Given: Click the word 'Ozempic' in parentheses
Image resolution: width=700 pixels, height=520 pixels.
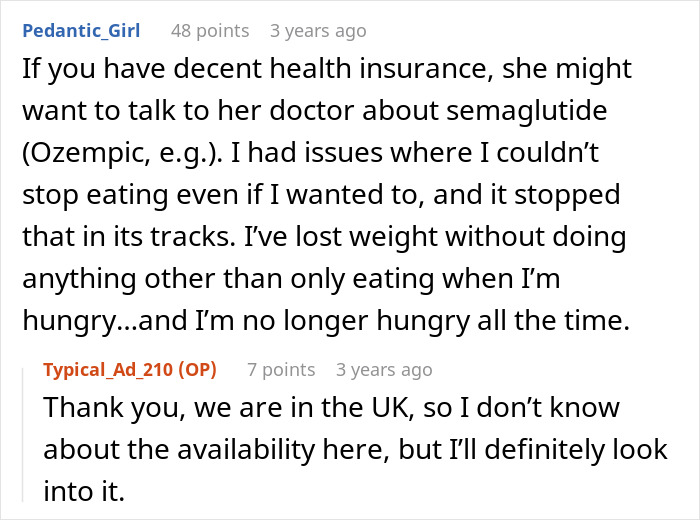Looking at the screenshot, I should coord(91,151).
